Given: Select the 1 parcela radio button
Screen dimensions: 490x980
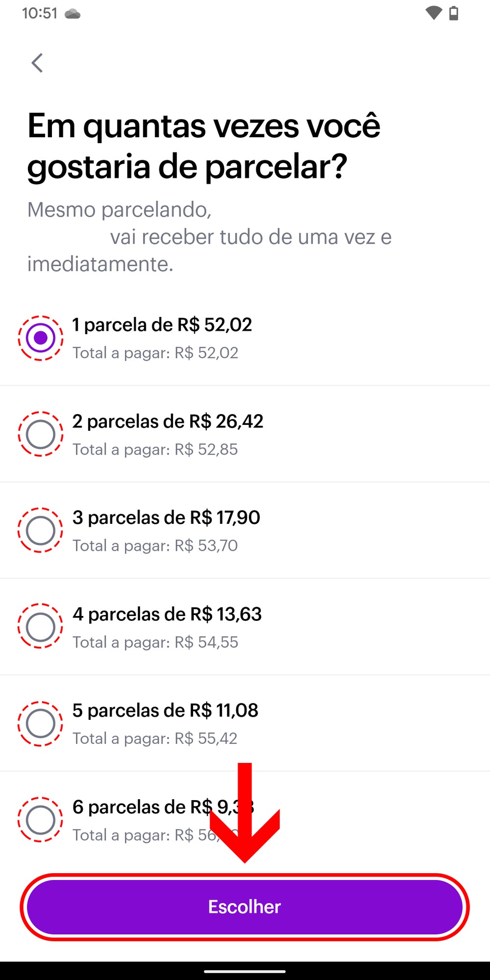Looking at the screenshot, I should pos(41,338).
